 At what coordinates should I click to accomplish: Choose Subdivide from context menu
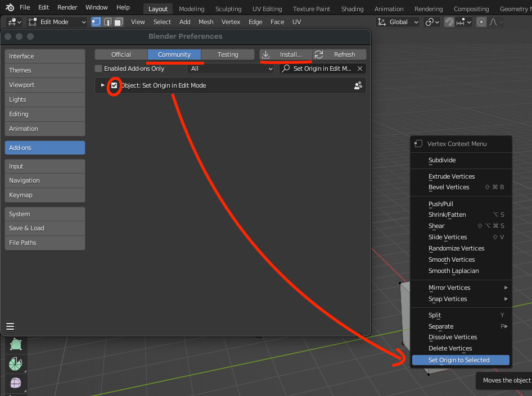[x=461, y=160]
